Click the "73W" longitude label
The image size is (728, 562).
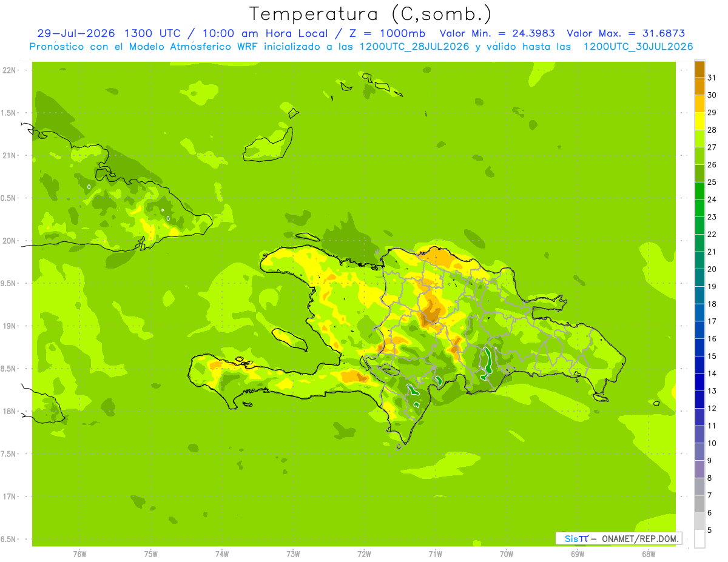coord(293,554)
